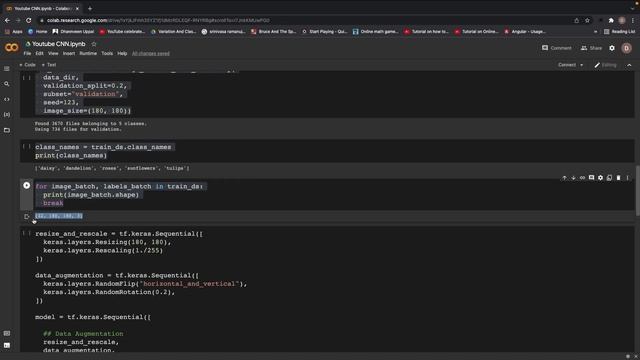Delete the selected cell with trash icon
This screenshot has width=640, height=360.
coord(618,178)
